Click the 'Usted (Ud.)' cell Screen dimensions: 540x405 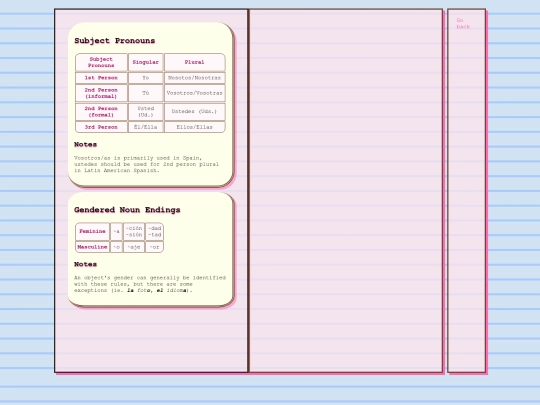[146, 112]
